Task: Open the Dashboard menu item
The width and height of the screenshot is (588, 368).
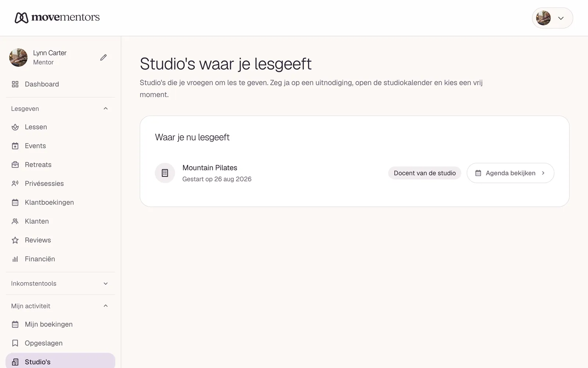Action: point(60,84)
